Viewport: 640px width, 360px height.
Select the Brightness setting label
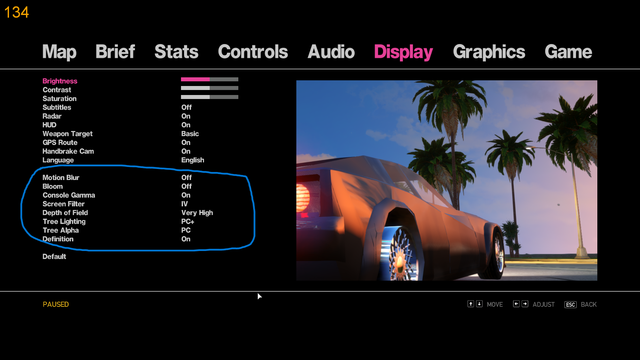click(60, 81)
